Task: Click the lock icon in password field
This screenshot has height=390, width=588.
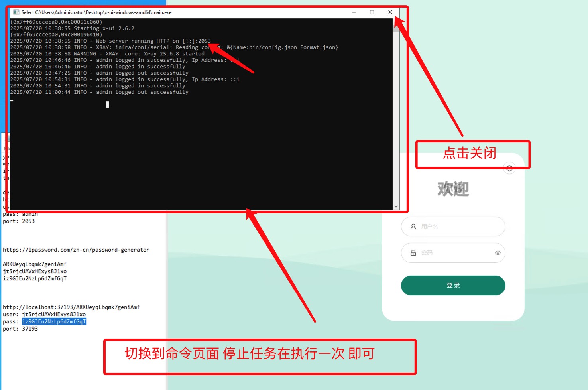Action: (x=413, y=253)
